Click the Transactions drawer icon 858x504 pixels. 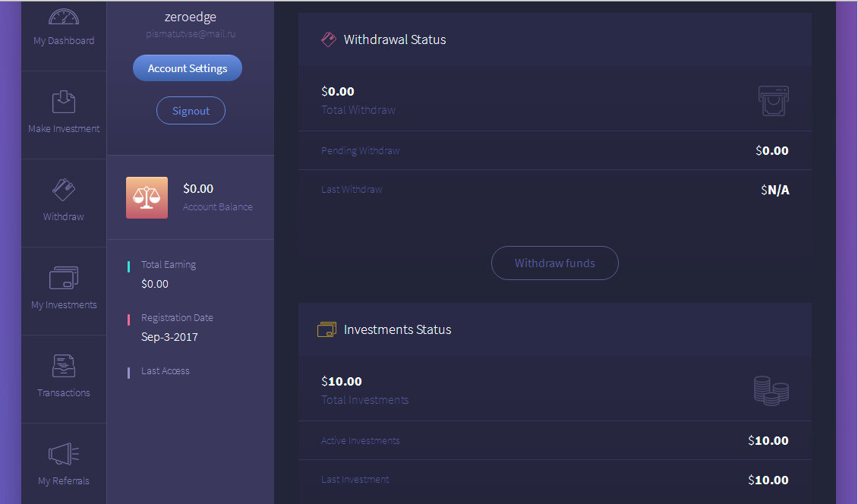pos(64,366)
